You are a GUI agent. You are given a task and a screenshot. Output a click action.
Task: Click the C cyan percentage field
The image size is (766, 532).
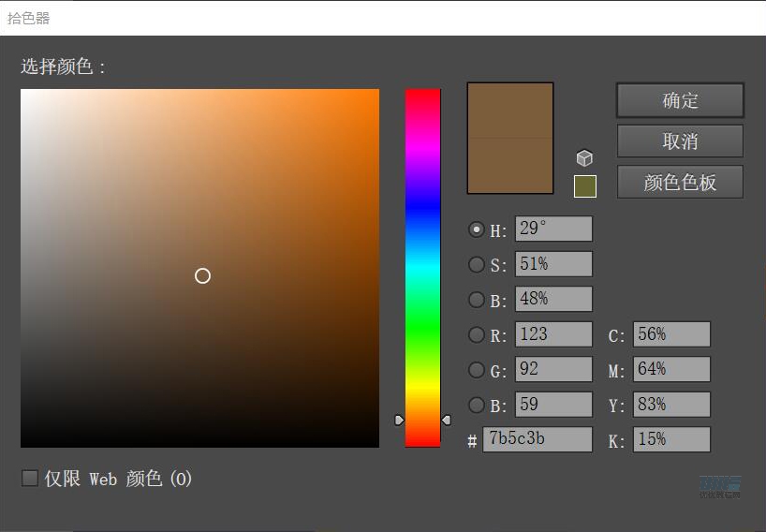tap(670, 334)
